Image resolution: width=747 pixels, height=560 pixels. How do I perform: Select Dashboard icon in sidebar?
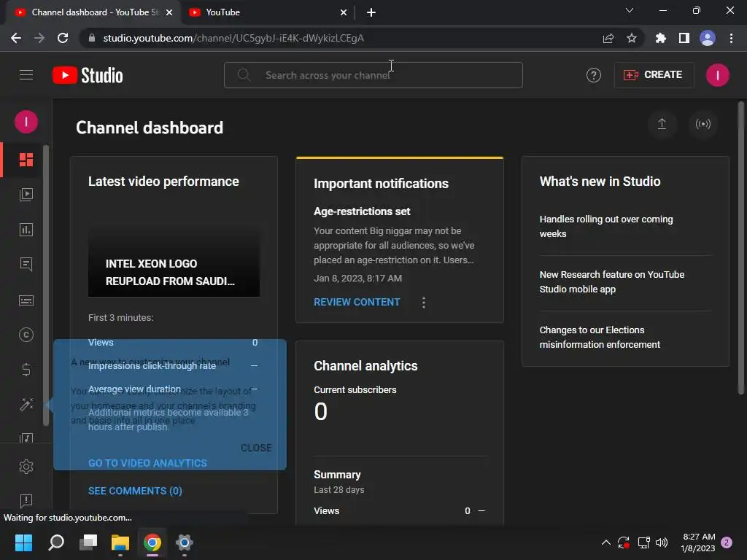click(26, 160)
